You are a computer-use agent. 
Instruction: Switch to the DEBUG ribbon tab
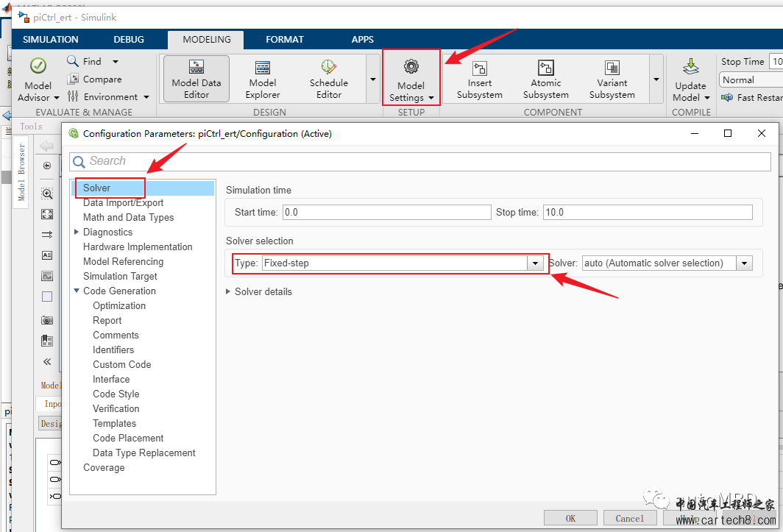point(129,40)
